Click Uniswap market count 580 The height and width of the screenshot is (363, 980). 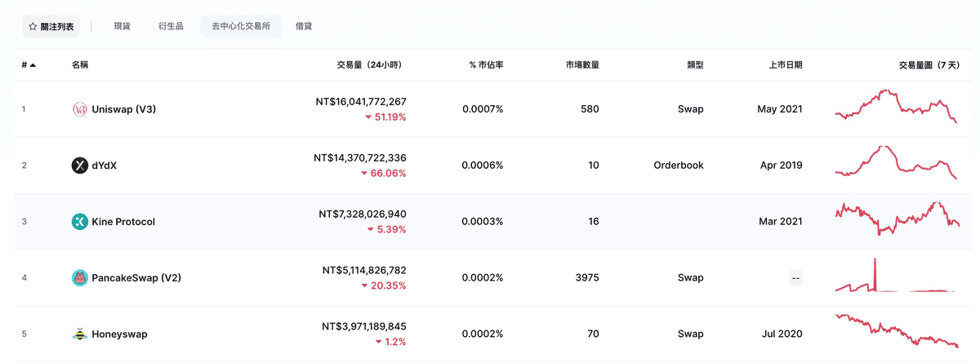coord(590,109)
